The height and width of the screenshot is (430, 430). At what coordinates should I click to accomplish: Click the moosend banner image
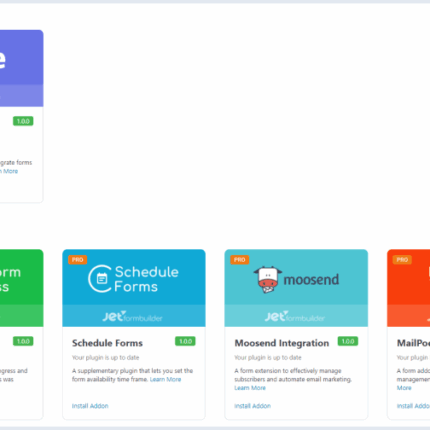point(296,288)
